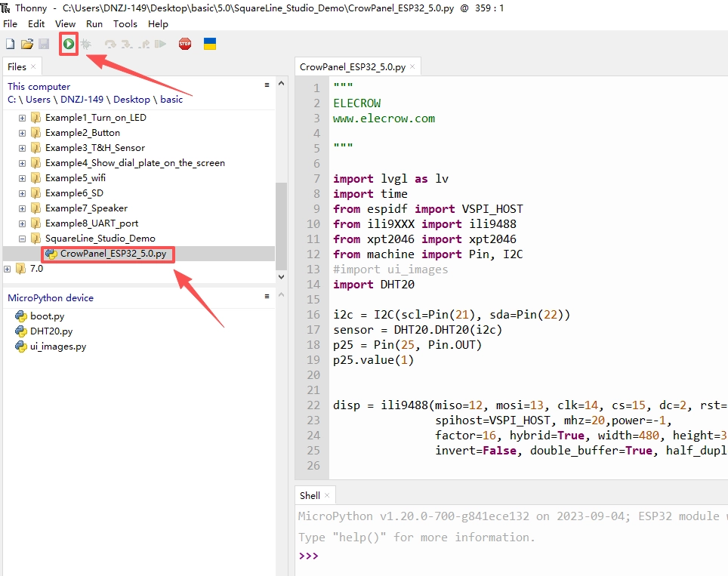The image size is (728, 576).
Task: Close the Files panel tab
Action: [33, 67]
